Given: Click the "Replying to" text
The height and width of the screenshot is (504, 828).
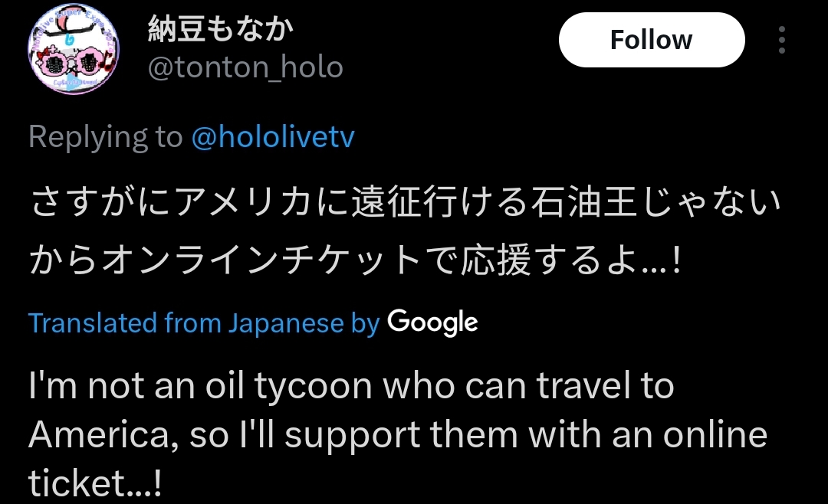Looking at the screenshot, I should point(105,137).
